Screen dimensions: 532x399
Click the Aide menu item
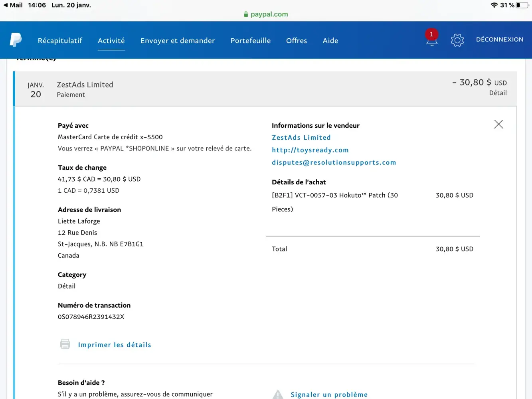pos(330,41)
